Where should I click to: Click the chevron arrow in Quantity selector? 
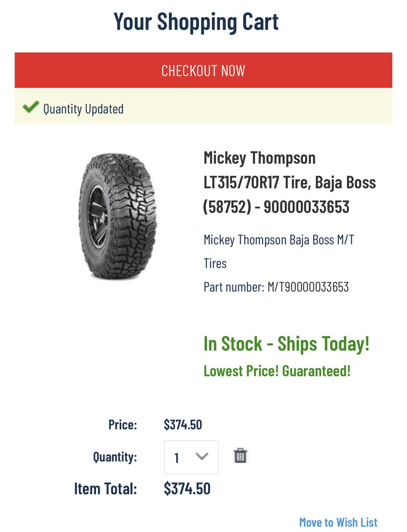click(x=202, y=456)
